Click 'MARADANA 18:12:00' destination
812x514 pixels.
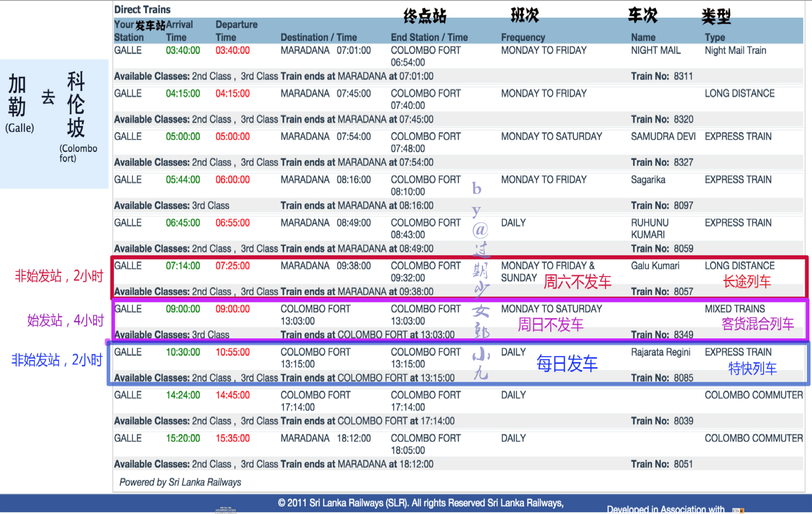(x=325, y=438)
